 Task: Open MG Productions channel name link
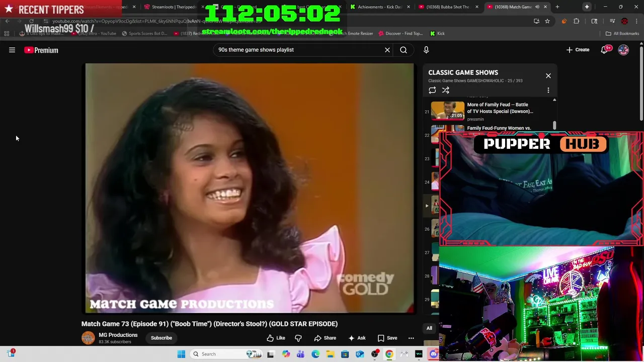118,335
